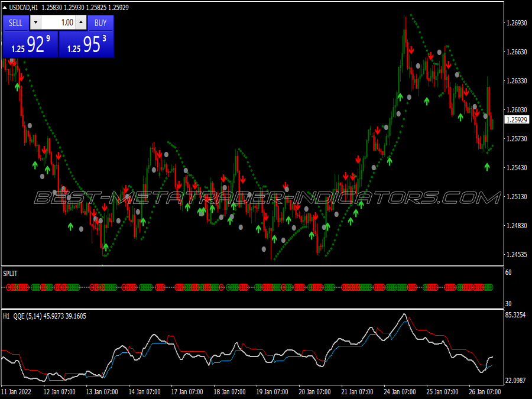Click the USDCAD,H1 chart title text

point(24,8)
